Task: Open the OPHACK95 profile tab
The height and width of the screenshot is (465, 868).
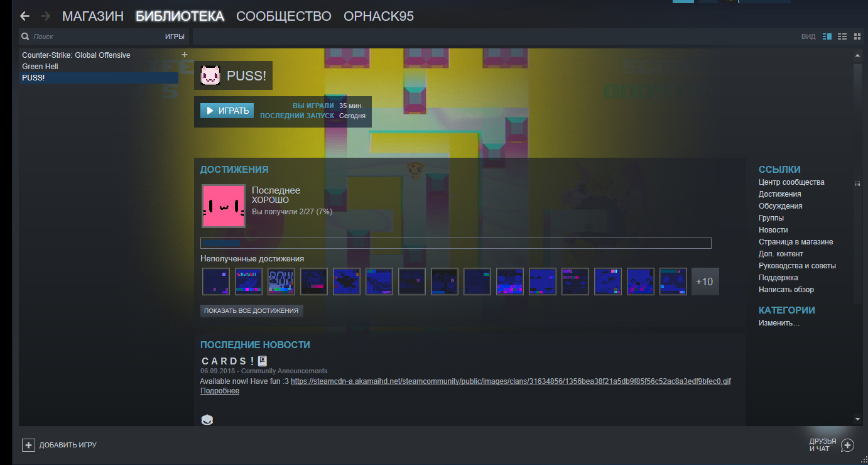Action: pos(379,16)
